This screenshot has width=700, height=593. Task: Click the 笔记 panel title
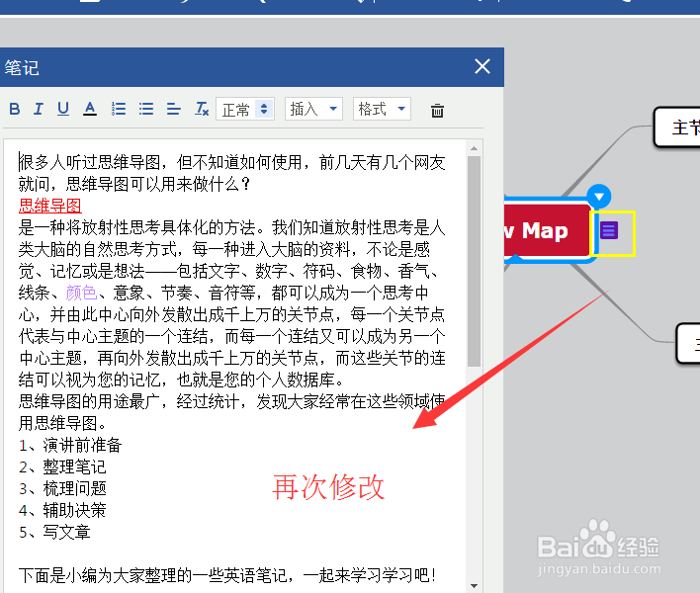[22, 68]
